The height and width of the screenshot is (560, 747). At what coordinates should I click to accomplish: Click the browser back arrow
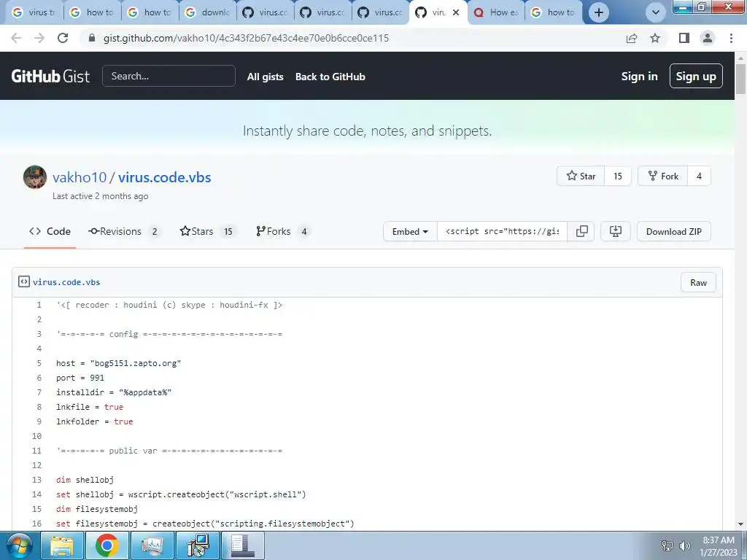click(16, 38)
